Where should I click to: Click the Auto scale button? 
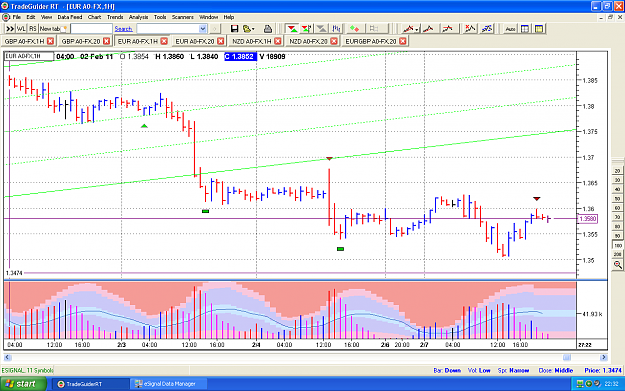[x=510, y=29]
